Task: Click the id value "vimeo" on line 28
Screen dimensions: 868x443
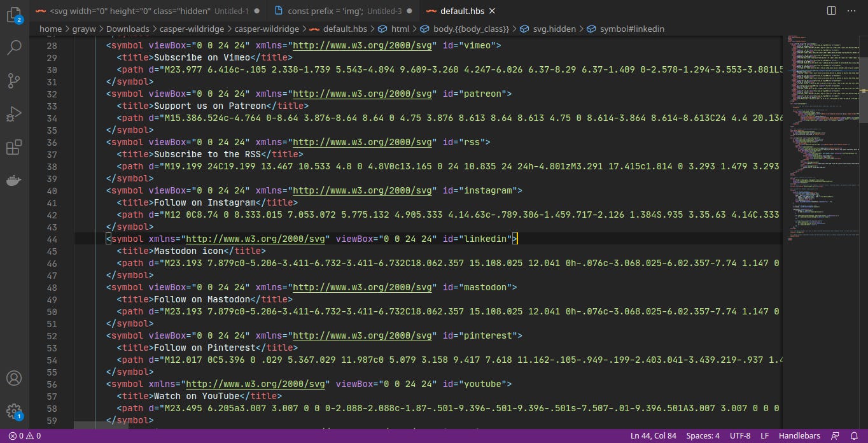Action: 477,45
